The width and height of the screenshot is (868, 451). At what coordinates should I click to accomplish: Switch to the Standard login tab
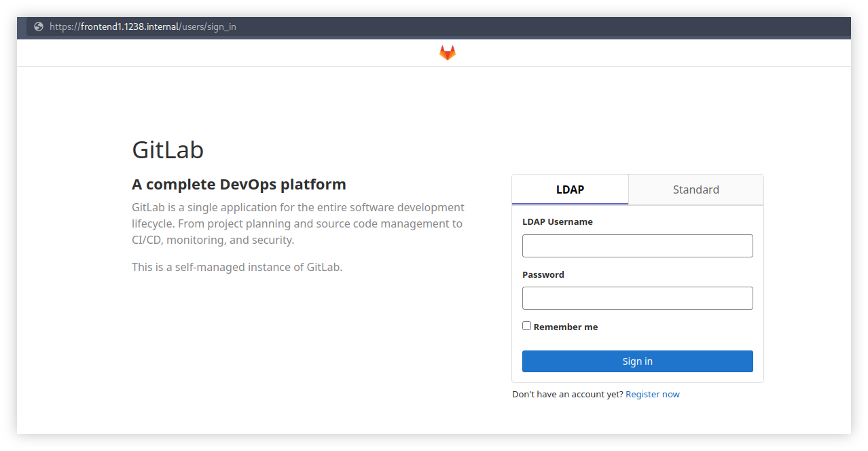[x=695, y=190]
